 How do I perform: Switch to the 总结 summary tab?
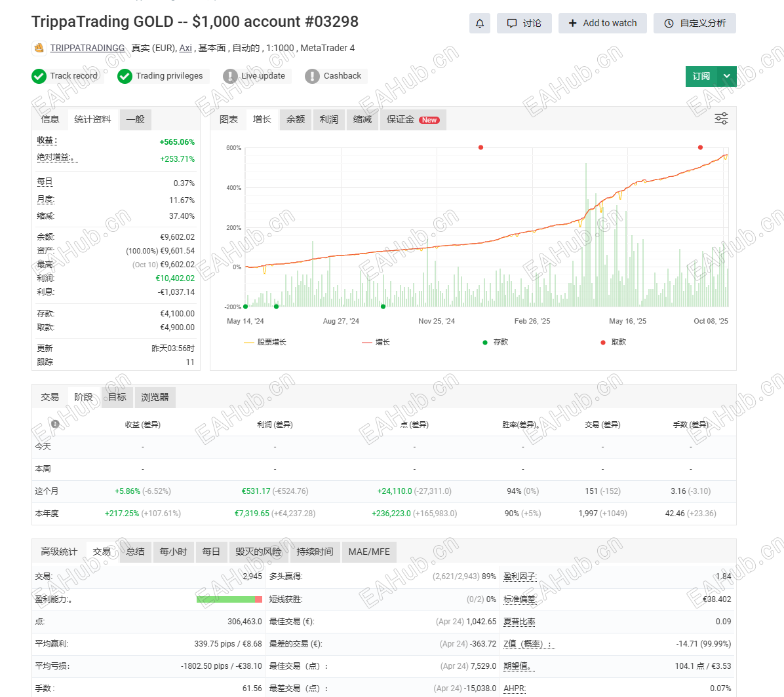point(136,552)
